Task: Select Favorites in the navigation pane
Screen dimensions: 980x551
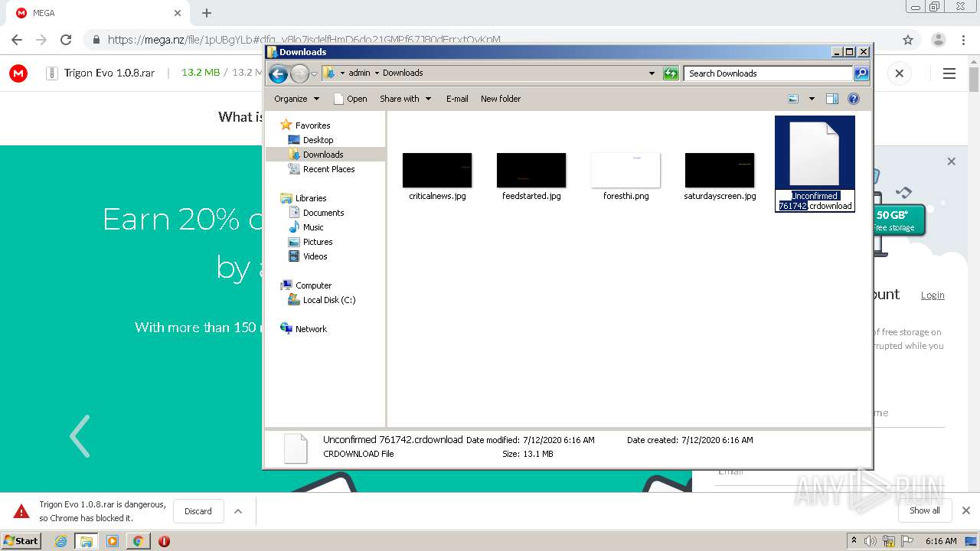Action: coord(312,126)
